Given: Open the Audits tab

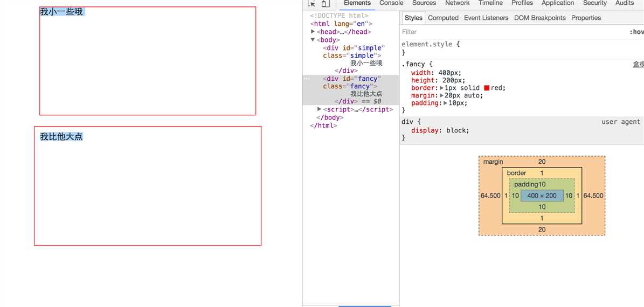Looking at the screenshot, I should (x=624, y=3).
